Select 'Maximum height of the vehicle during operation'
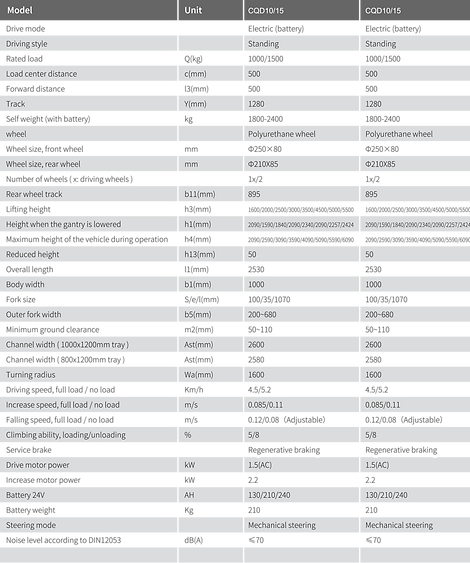Screen dimensions: 470x563 click(x=87, y=239)
